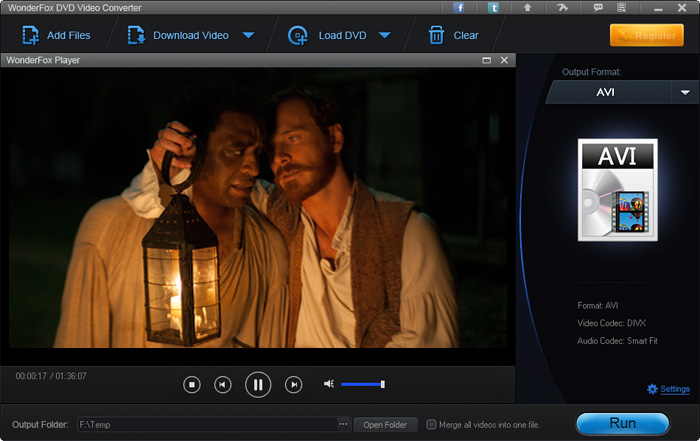700x441 pixels.
Task: Stop video playback
Action: point(192,384)
